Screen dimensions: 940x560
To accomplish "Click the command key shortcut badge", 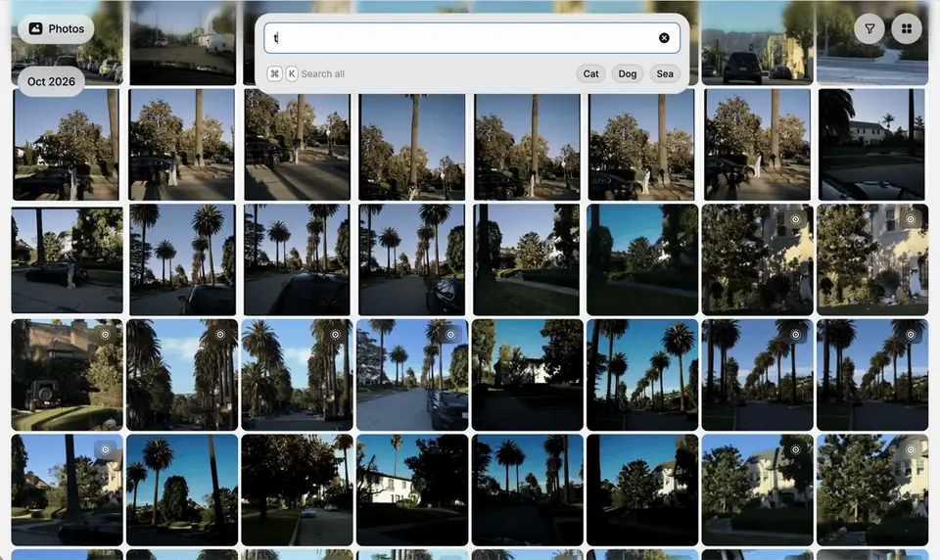I will (x=274, y=73).
